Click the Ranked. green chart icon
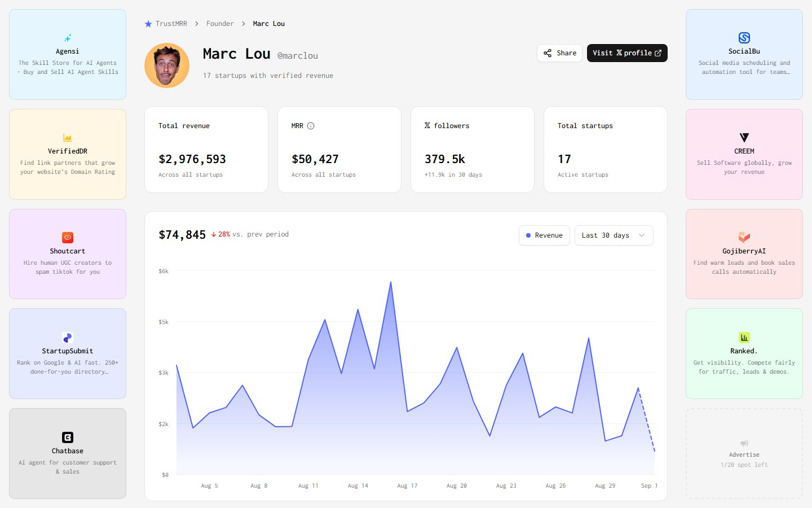This screenshot has height=508, width=812. [x=744, y=338]
